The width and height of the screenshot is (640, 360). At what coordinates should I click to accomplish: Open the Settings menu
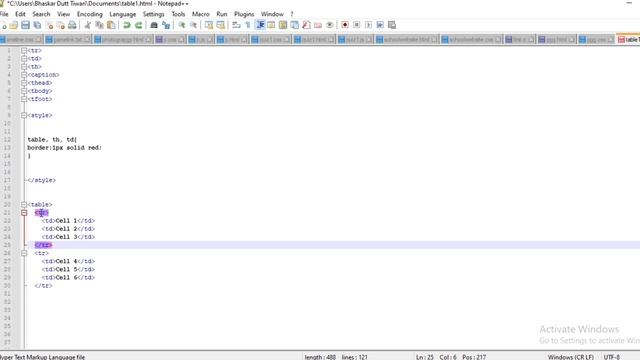[153, 14]
